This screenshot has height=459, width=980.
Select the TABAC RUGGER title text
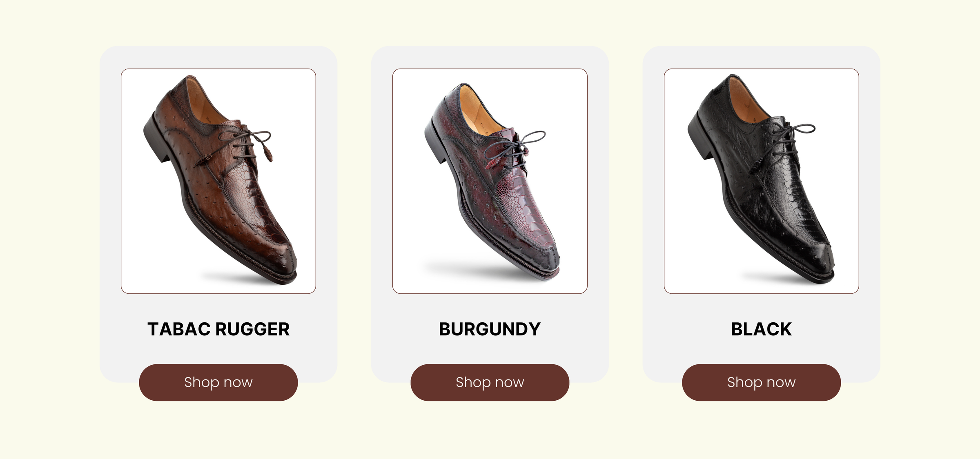tap(218, 329)
